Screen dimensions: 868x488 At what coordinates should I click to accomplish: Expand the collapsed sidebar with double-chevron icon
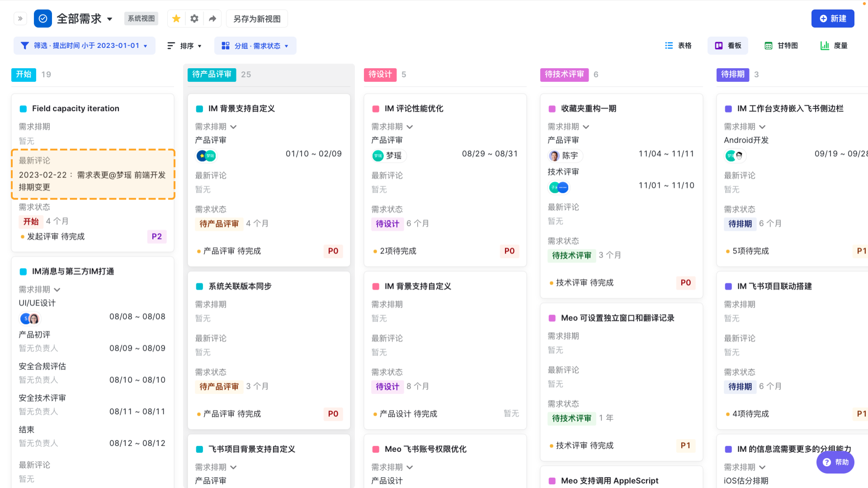(x=20, y=19)
